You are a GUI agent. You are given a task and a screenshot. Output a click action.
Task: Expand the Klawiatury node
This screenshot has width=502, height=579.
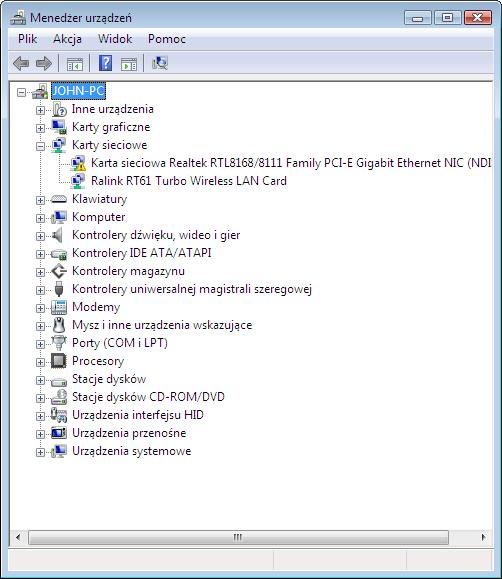pyautogui.click(x=40, y=201)
